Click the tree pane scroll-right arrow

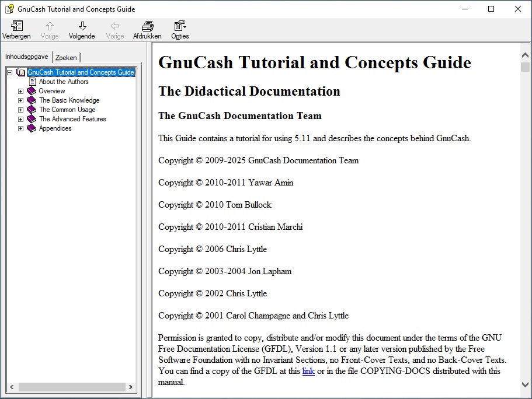pos(131,387)
